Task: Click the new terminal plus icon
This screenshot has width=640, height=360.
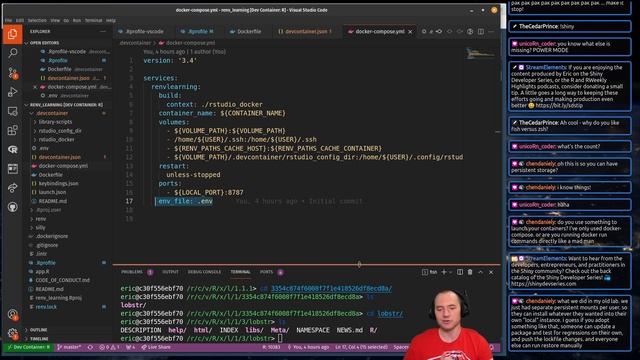Action: (444, 272)
